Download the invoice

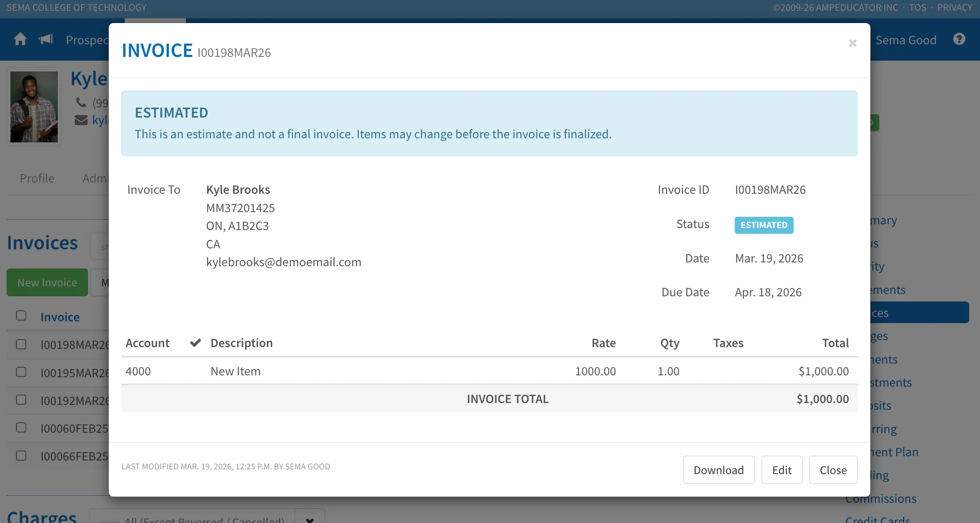point(719,470)
